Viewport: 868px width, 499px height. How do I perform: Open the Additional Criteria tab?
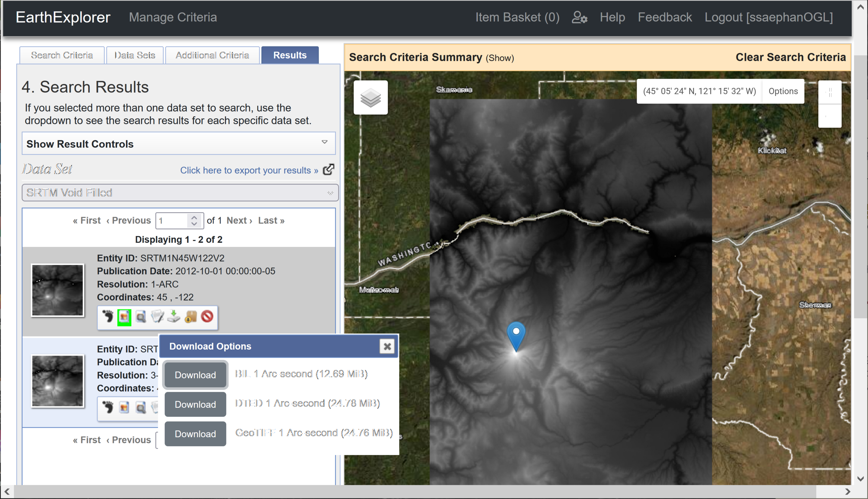pyautogui.click(x=212, y=55)
